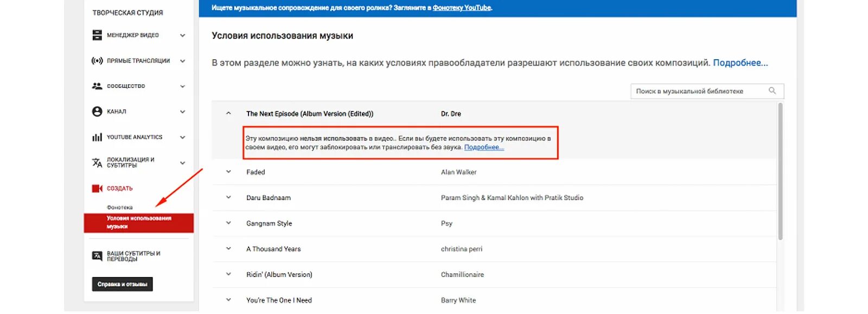Collapse The Next Episode track details

(228, 114)
